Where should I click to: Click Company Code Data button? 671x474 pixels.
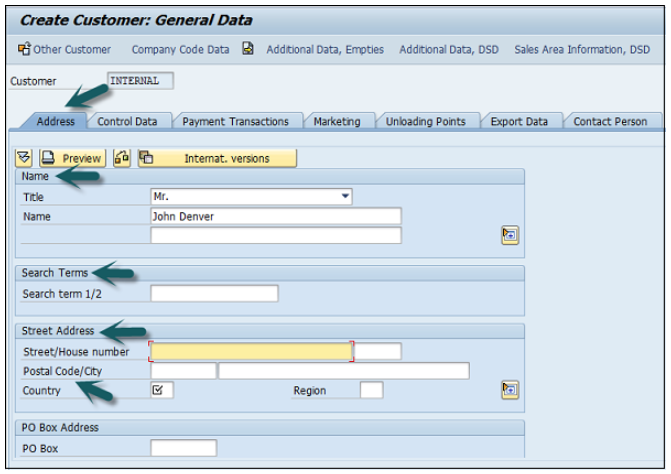coord(180,49)
